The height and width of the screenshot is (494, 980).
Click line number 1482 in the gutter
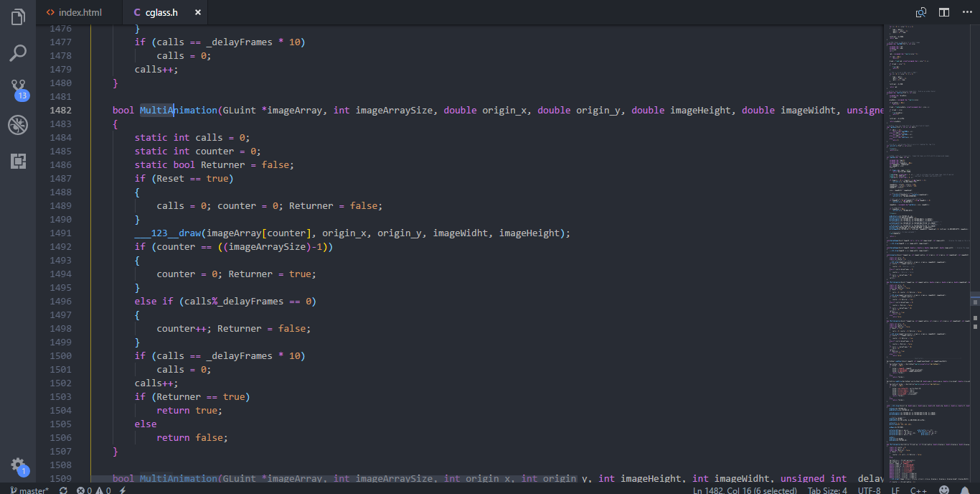[x=60, y=110]
